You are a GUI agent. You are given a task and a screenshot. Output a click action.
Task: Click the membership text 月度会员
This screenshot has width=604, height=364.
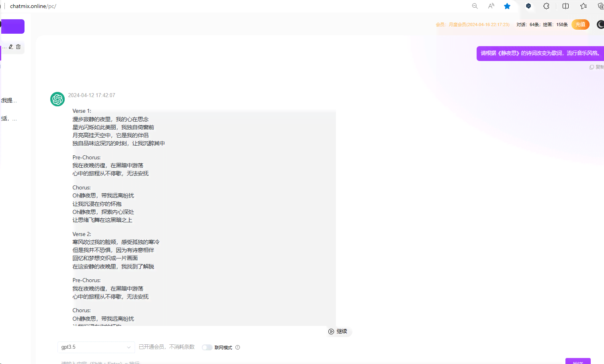(473, 24)
